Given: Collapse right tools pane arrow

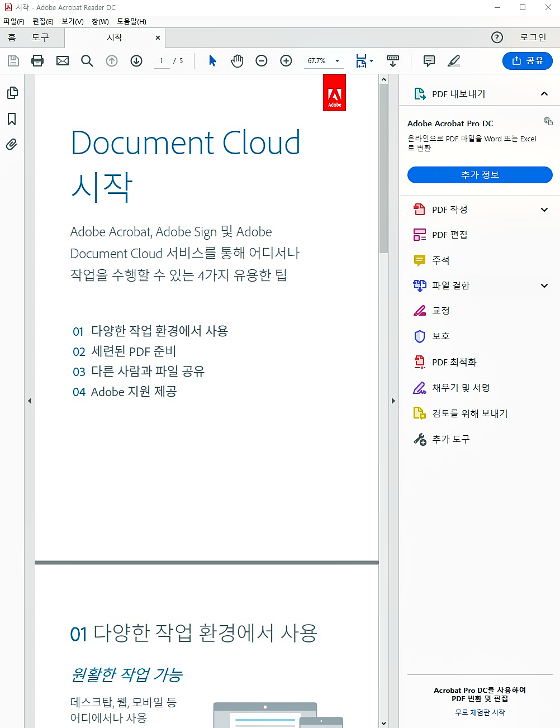Looking at the screenshot, I should 393,401.
